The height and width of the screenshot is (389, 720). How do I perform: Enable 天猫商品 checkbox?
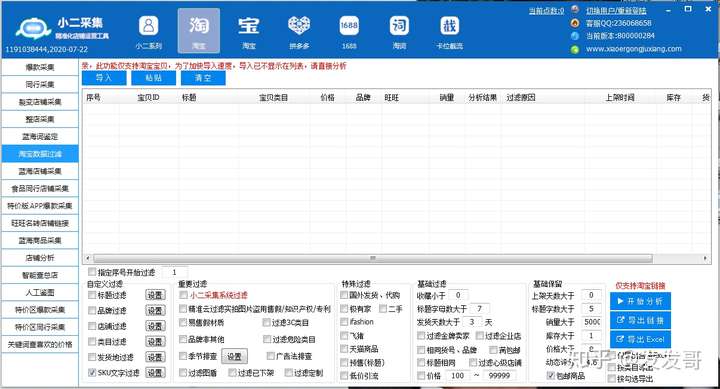(x=344, y=349)
